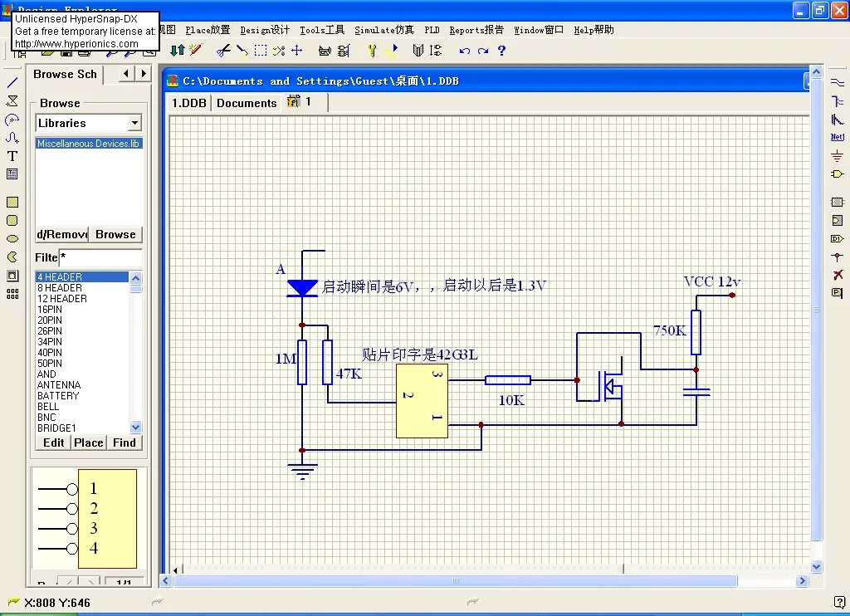Image resolution: width=850 pixels, height=616 pixels.
Task: Select the Browse Sch panel tab
Action: point(65,74)
